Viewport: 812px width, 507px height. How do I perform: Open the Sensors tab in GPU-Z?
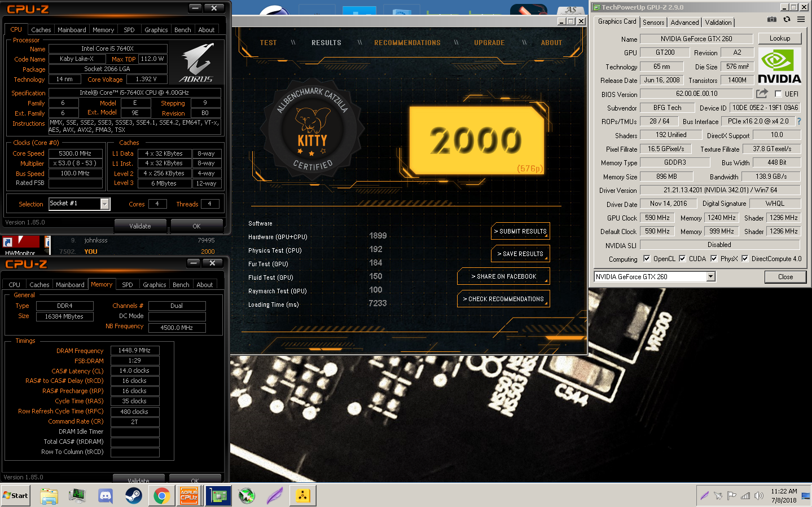(x=653, y=23)
